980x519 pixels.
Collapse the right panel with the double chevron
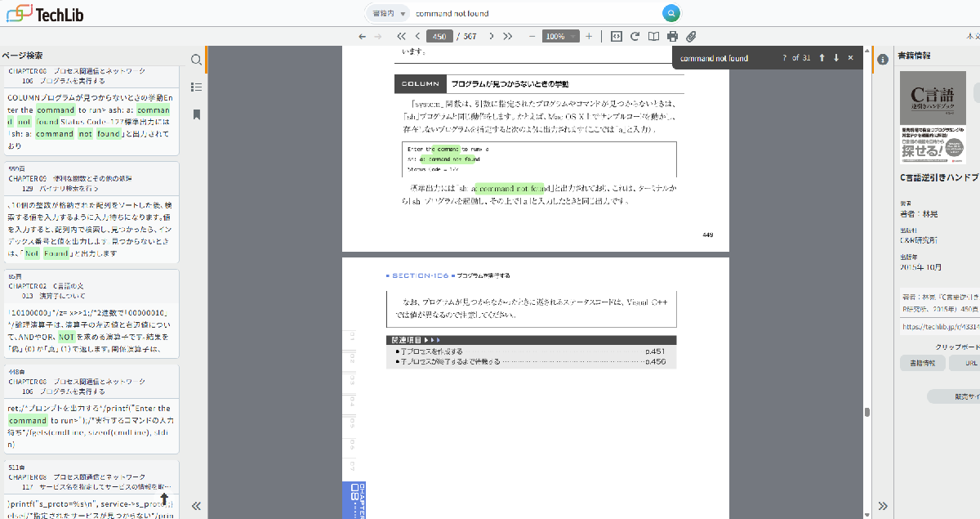883,506
